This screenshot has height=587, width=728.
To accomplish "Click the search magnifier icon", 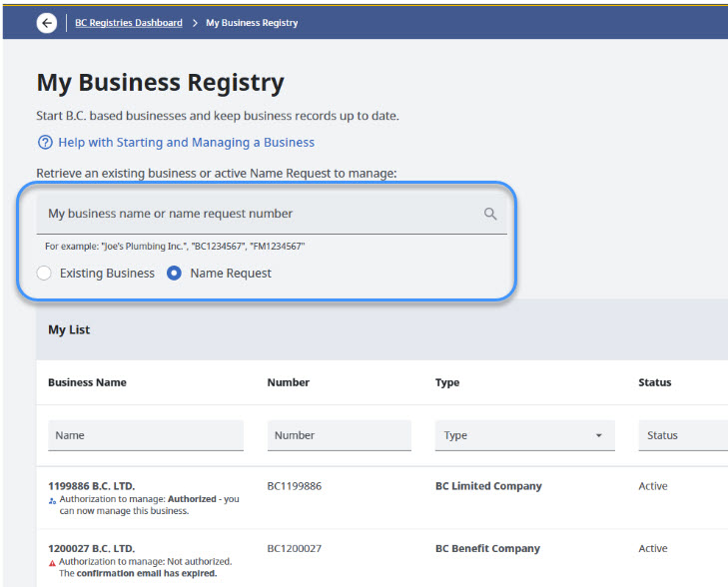I will tap(490, 214).
